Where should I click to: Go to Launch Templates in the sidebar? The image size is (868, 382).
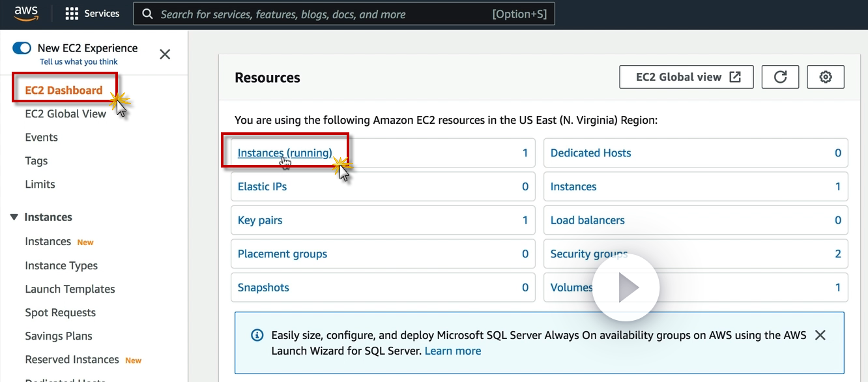point(70,289)
